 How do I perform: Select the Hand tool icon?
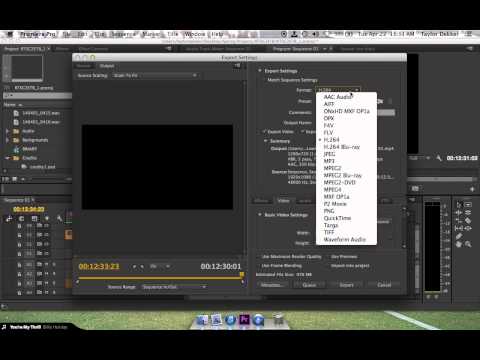pyautogui.click(x=459, y=244)
